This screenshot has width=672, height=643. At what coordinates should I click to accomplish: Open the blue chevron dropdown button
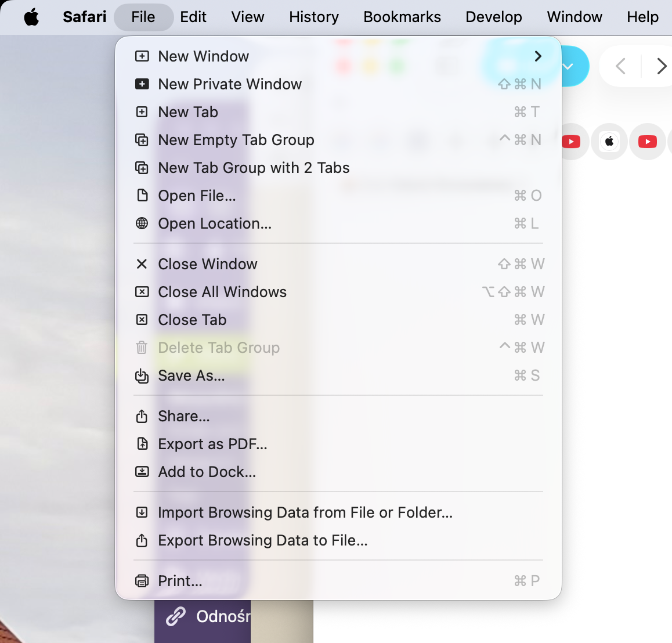(568, 67)
